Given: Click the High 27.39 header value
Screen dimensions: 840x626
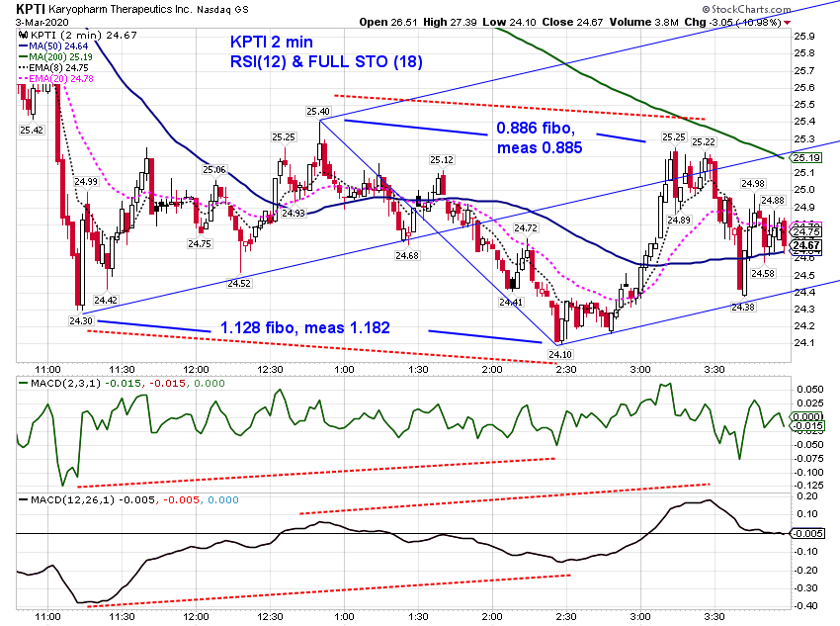Looking at the screenshot, I should point(450,22).
